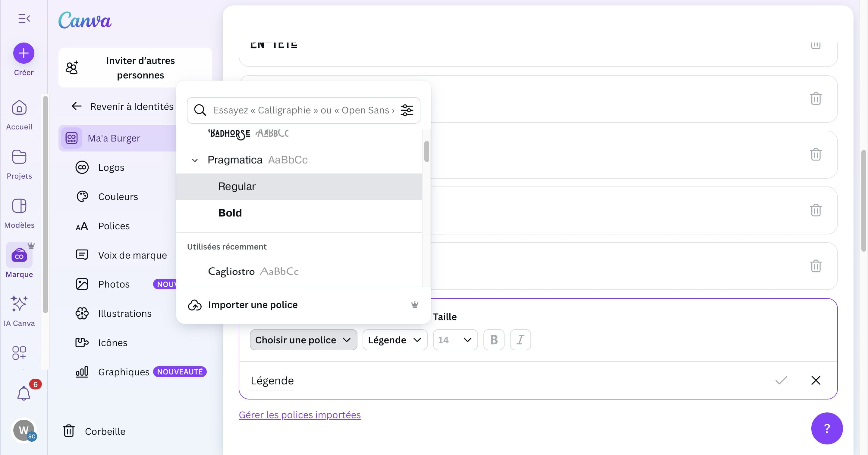Screen dimensions: 868x455
Task: Open Couleurs in the brand kit menu
Action: pyautogui.click(x=118, y=197)
